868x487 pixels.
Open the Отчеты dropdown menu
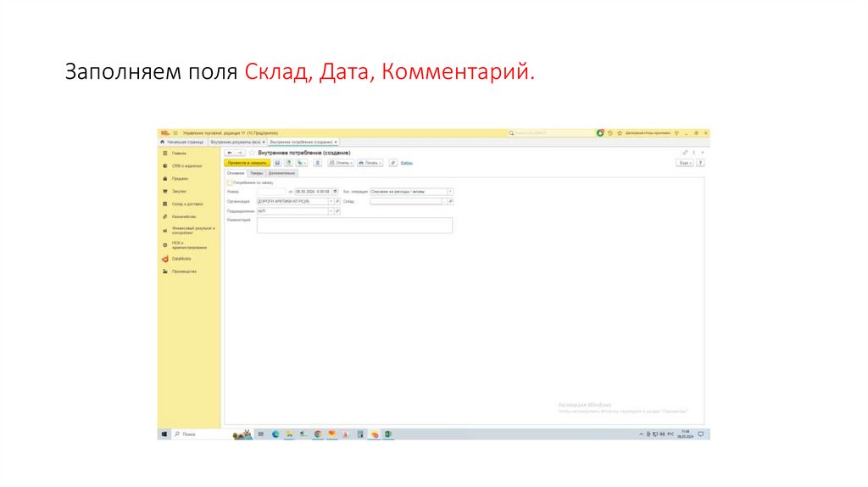pyautogui.click(x=341, y=163)
